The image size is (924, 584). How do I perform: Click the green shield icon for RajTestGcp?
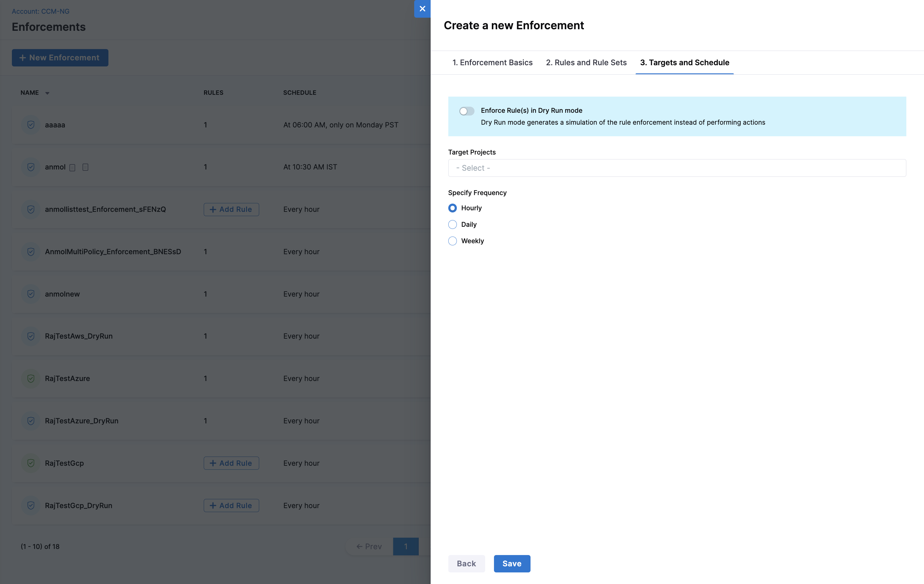point(31,463)
